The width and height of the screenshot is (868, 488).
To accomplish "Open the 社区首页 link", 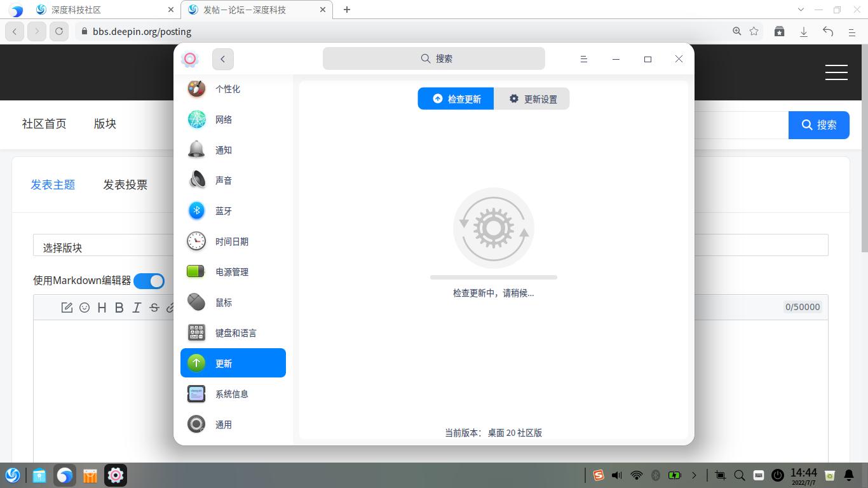I will tap(44, 124).
